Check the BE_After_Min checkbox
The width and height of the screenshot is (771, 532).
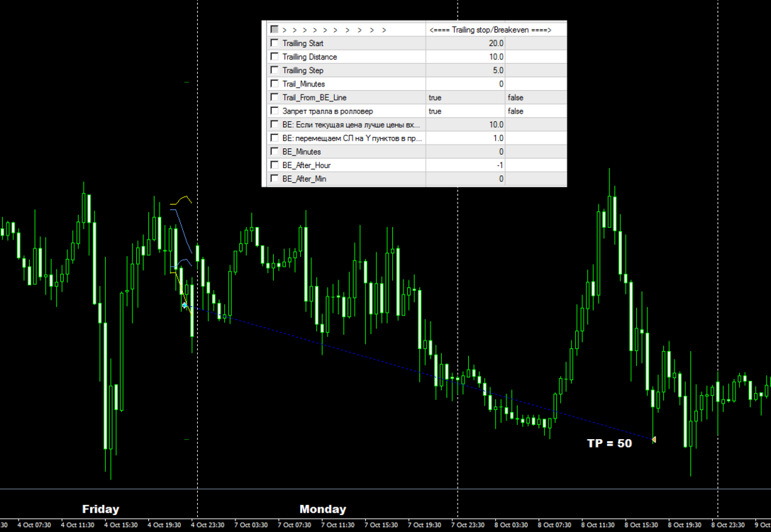(x=274, y=179)
